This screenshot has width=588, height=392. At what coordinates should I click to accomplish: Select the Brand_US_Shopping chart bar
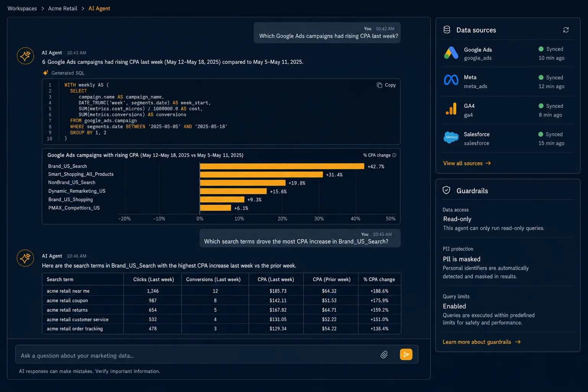click(222, 199)
